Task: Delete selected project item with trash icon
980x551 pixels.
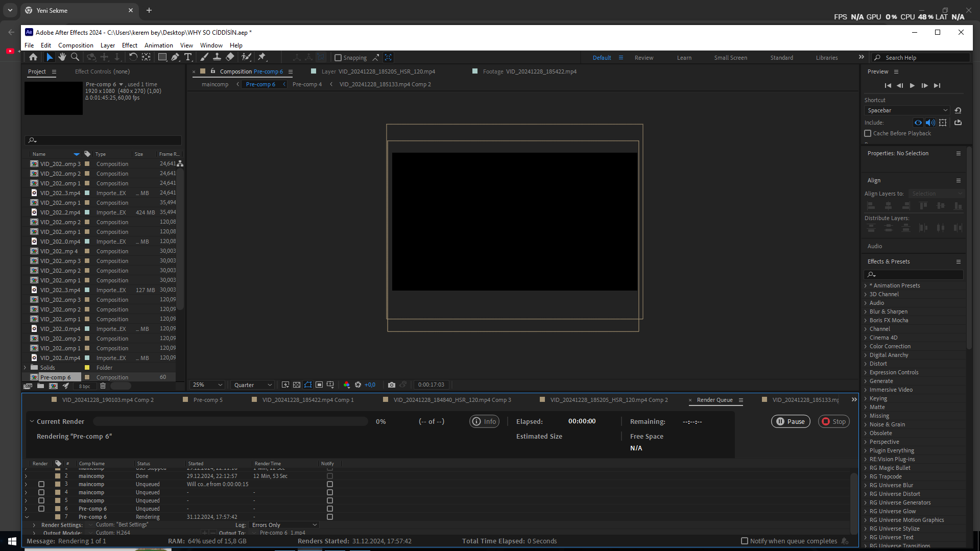Action: tap(103, 386)
